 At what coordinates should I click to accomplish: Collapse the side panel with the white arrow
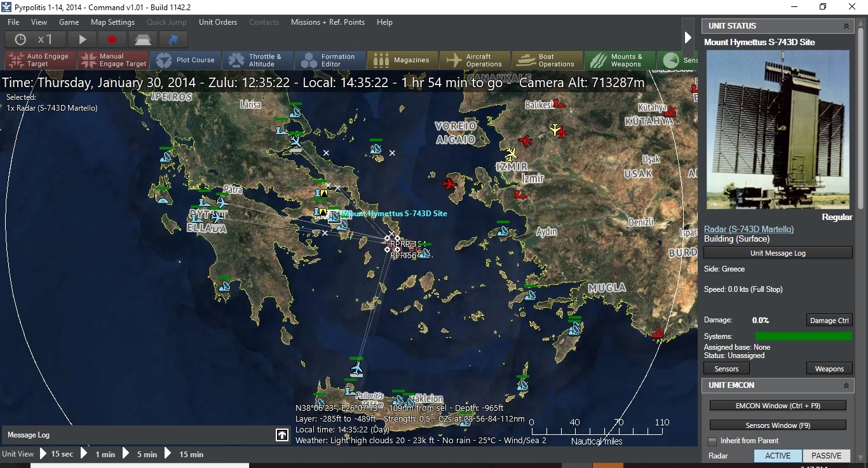(x=688, y=38)
